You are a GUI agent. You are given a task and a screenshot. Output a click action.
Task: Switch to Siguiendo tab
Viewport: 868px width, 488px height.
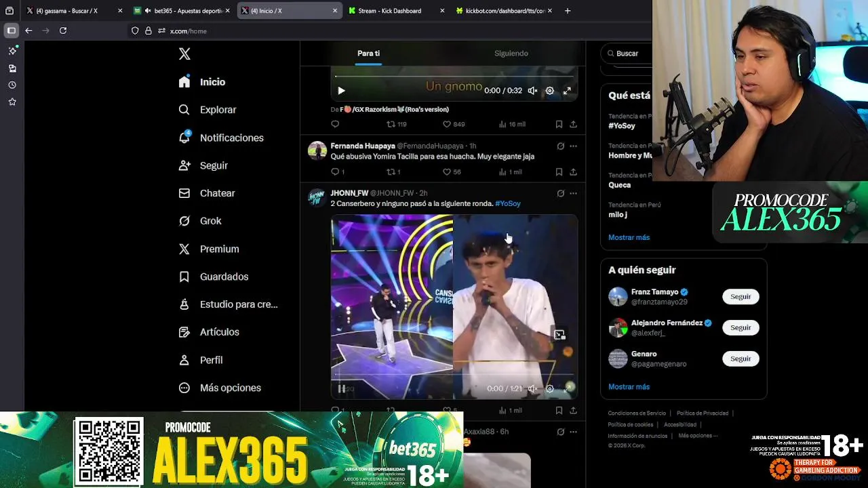click(511, 53)
